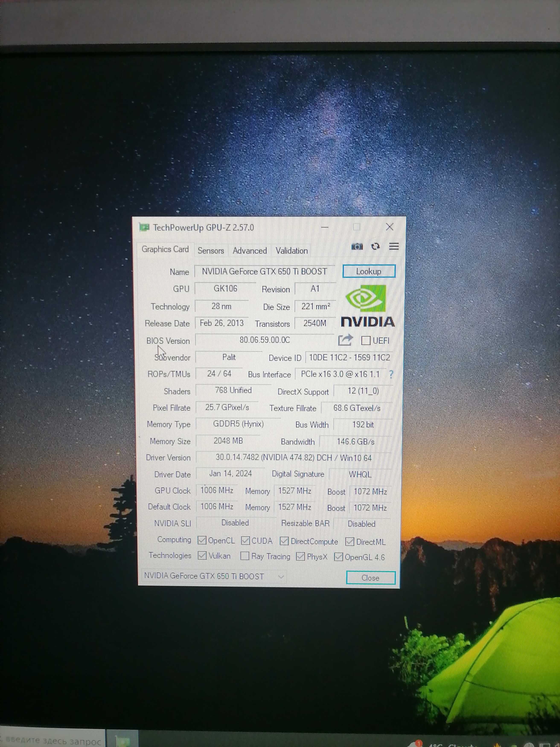Open the Sensors tab
The width and height of the screenshot is (560, 747).
point(211,251)
